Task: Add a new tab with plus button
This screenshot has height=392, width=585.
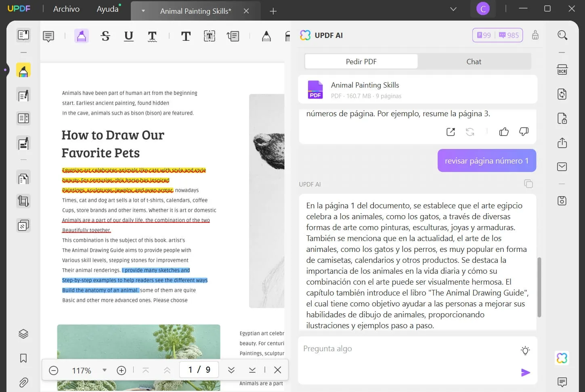Action: click(273, 11)
